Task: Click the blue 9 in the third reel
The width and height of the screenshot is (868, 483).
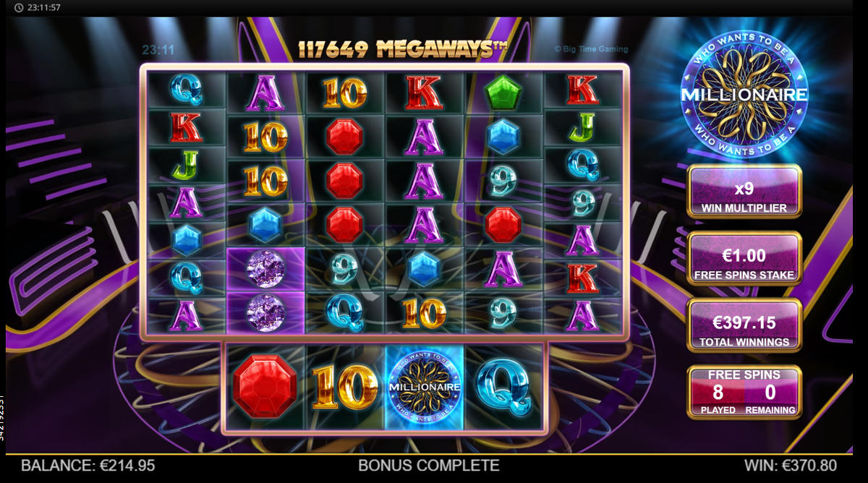Action: click(345, 269)
